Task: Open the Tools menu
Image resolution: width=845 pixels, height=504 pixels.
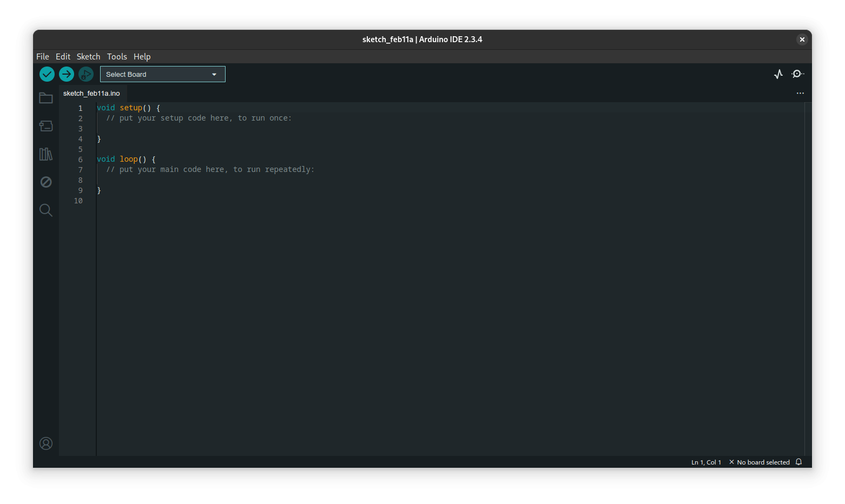Action: (117, 56)
